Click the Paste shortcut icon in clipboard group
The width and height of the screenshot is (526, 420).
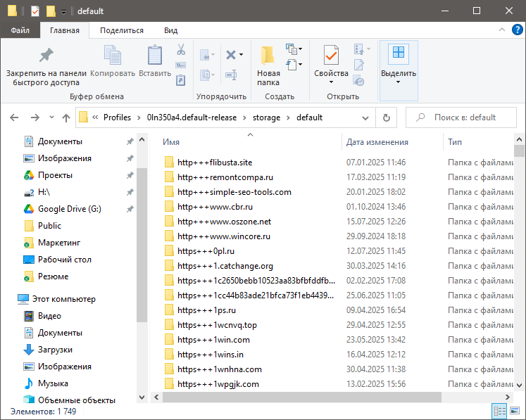(x=180, y=79)
